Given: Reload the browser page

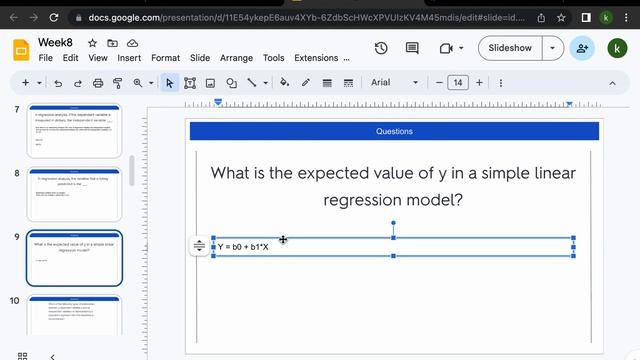Looking at the screenshot, I should pos(53,18).
